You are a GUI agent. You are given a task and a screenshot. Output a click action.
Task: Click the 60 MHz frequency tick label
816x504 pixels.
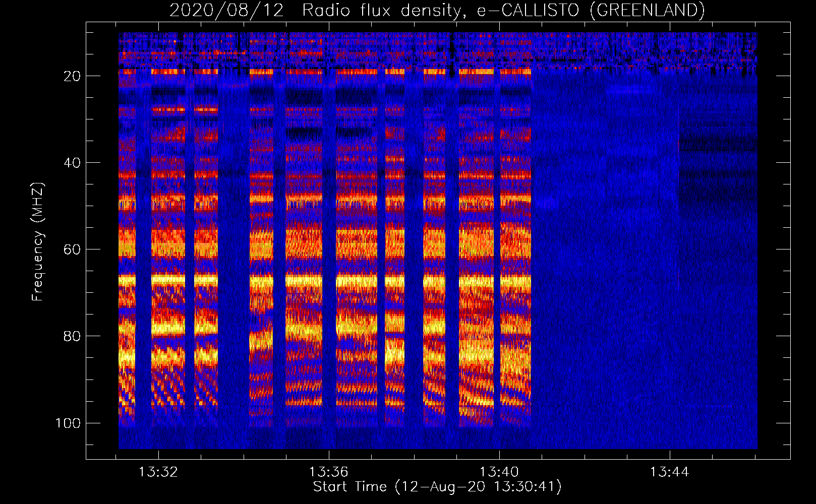tap(72, 249)
